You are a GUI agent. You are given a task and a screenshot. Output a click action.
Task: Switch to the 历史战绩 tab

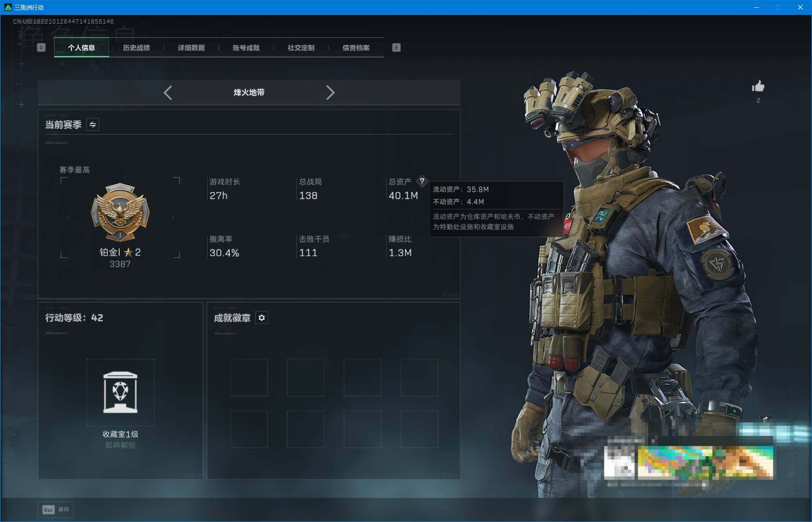tap(137, 48)
